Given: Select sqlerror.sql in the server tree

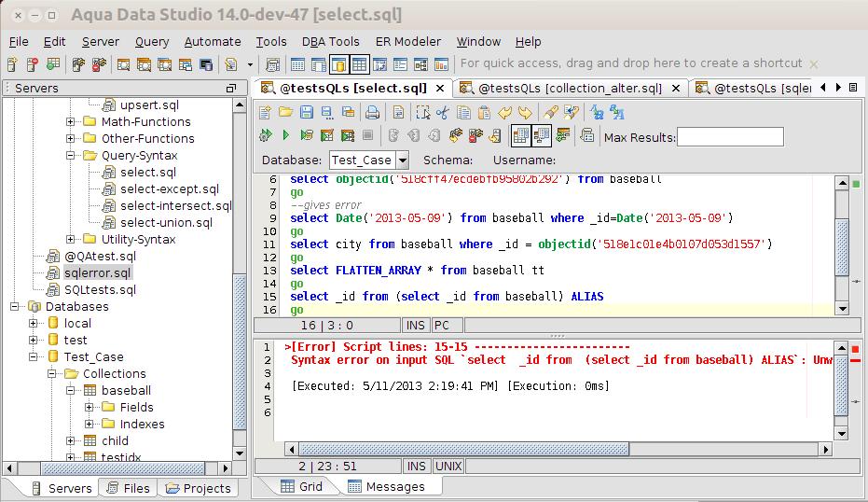Looking at the screenshot, I should click(x=97, y=272).
